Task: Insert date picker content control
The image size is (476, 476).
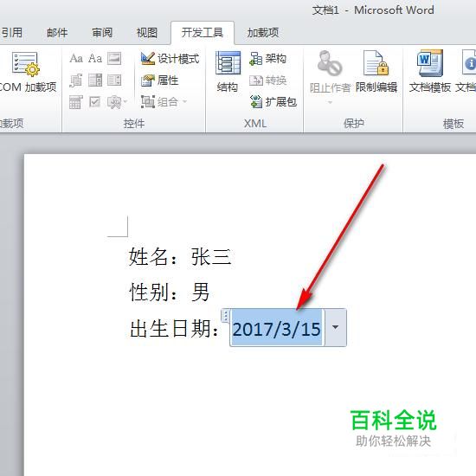Action: tap(76, 102)
